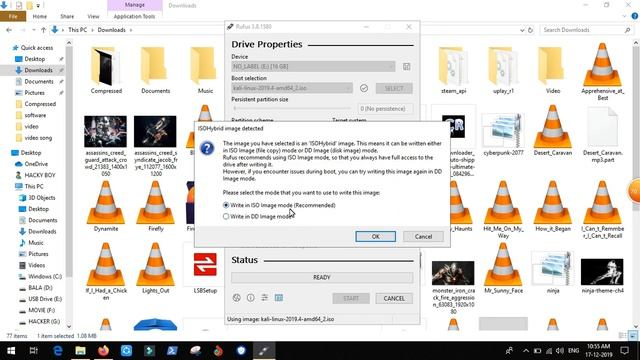640x360 pixels.
Task: Adjust persistent partition size slider
Action: [292, 109]
